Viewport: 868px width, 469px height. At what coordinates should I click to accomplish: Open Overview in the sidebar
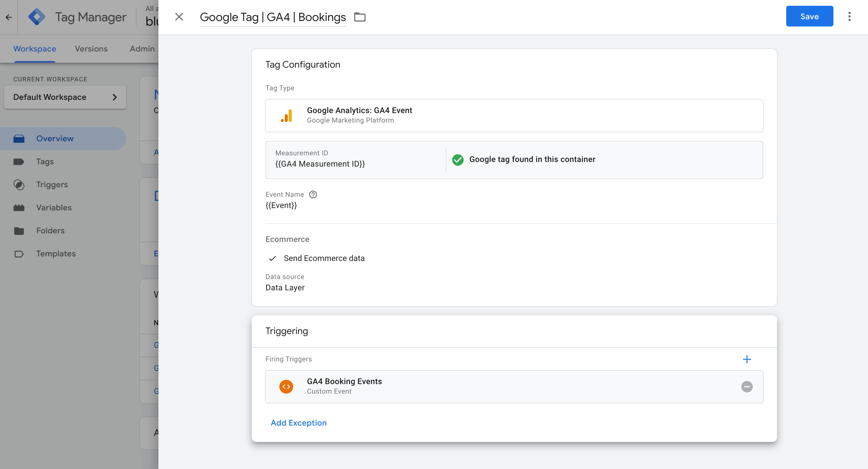point(63,138)
